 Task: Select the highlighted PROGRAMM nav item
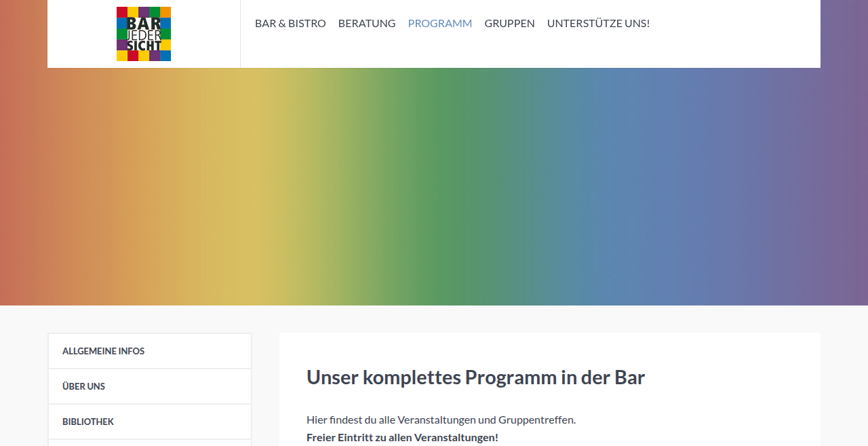click(440, 23)
